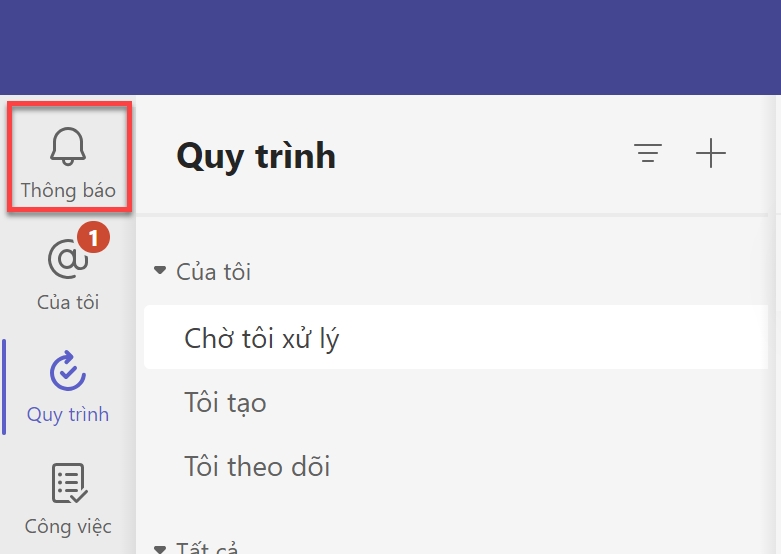Open the Công việc checklist icon

click(x=68, y=484)
